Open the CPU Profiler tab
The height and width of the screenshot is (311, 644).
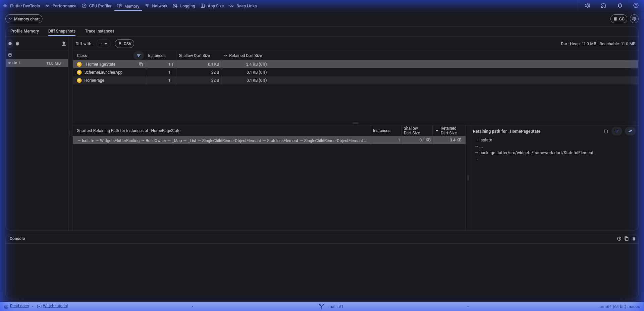97,6
